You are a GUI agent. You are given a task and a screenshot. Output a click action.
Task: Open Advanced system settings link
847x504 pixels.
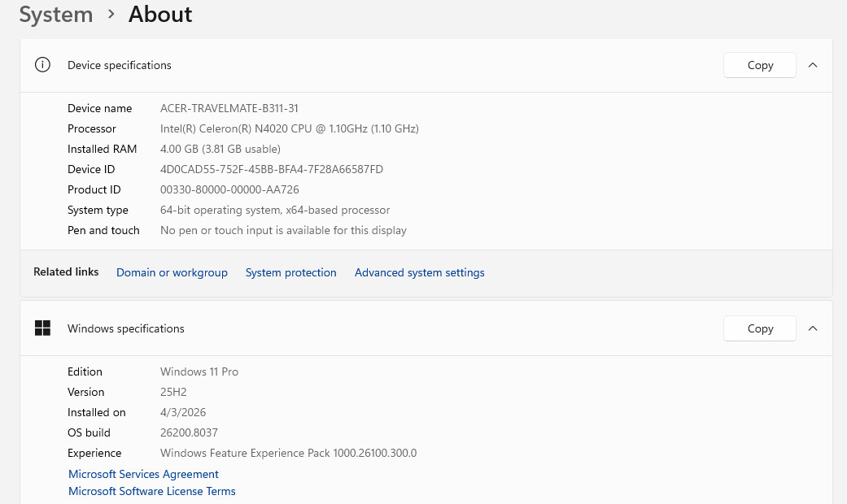(419, 272)
